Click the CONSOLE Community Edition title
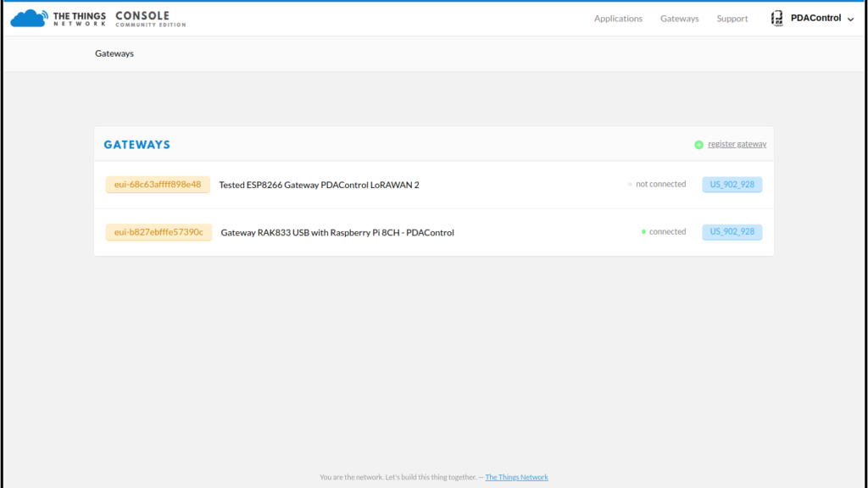This screenshot has width=868, height=488. (x=151, y=19)
